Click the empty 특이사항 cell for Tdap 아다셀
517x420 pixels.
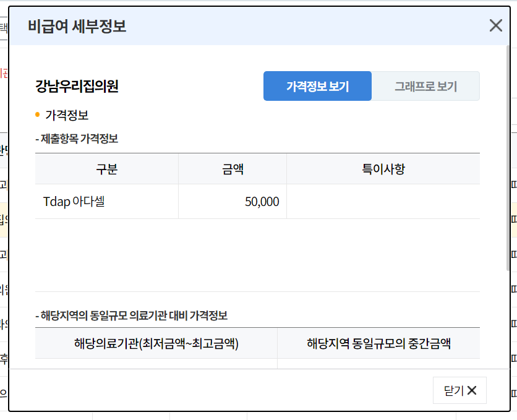click(x=383, y=202)
